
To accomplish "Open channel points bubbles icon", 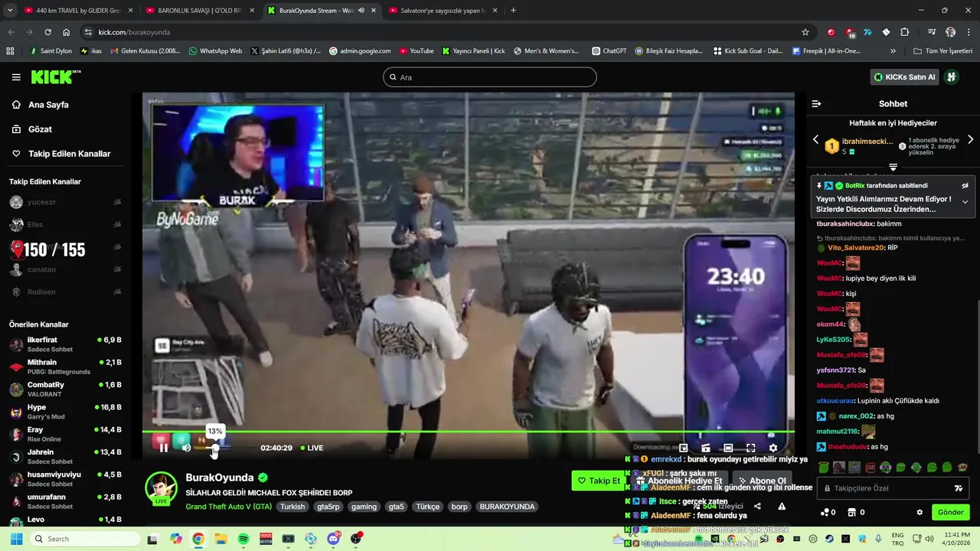I will pos(824,513).
